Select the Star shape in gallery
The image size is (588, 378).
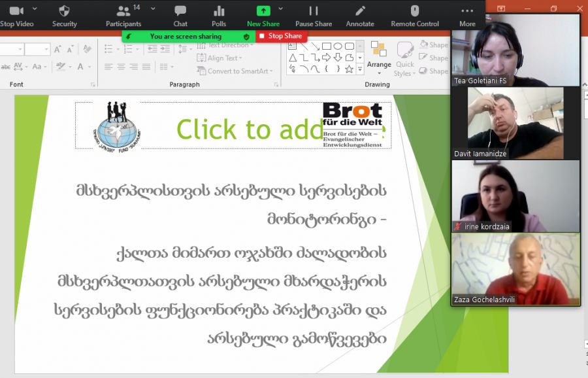pos(349,69)
